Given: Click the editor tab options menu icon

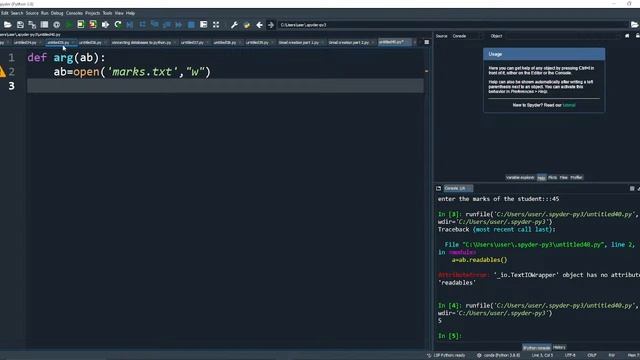Looking at the screenshot, I should pyautogui.click(x=427, y=42).
